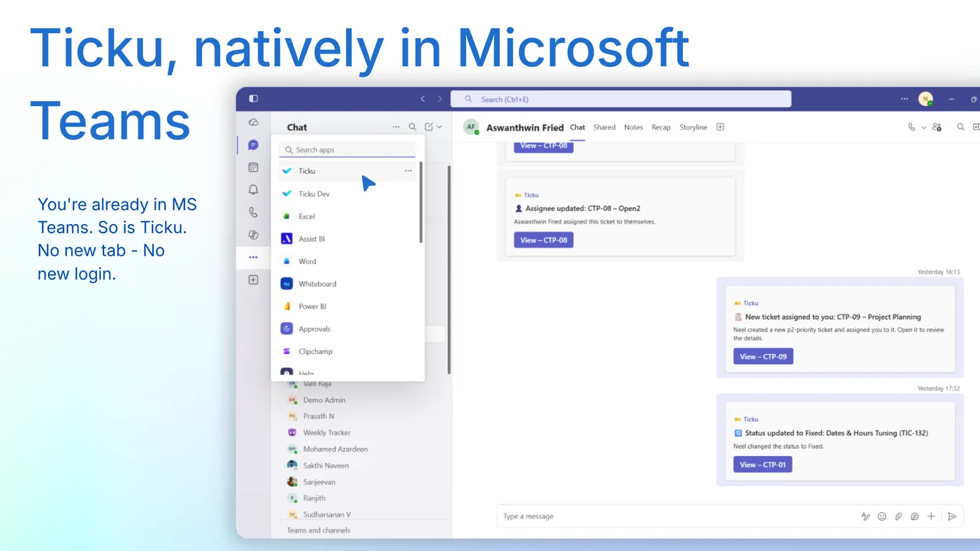This screenshot has height=551, width=980.
Task: Open the Calendar icon in left rail
Action: [x=253, y=167]
